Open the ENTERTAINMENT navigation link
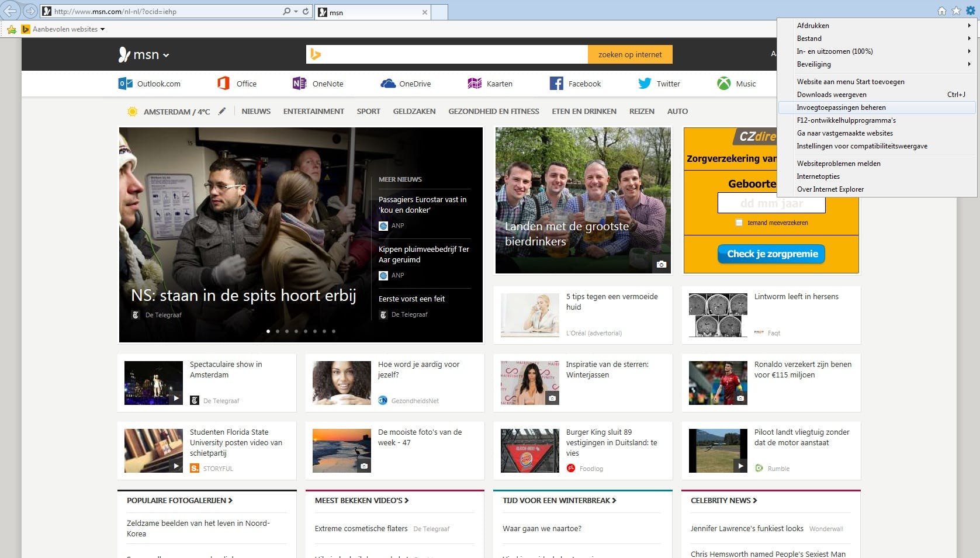 [x=314, y=111]
